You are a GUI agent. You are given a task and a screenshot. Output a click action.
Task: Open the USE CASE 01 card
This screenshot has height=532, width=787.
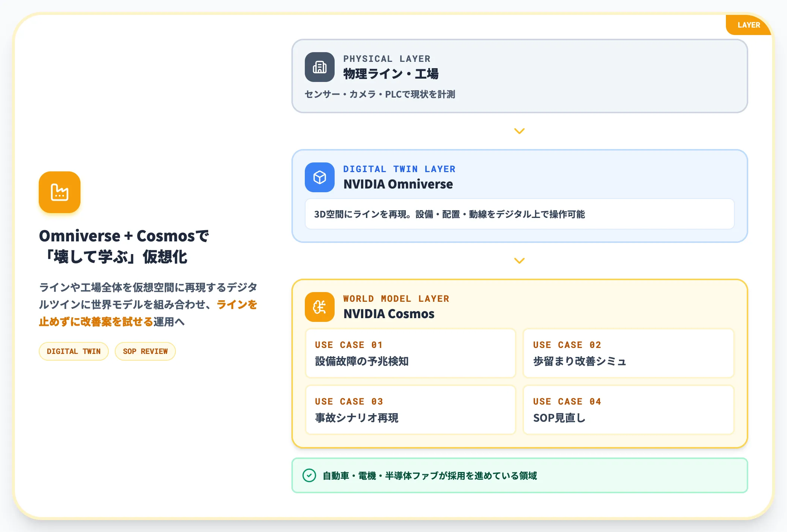(411, 353)
